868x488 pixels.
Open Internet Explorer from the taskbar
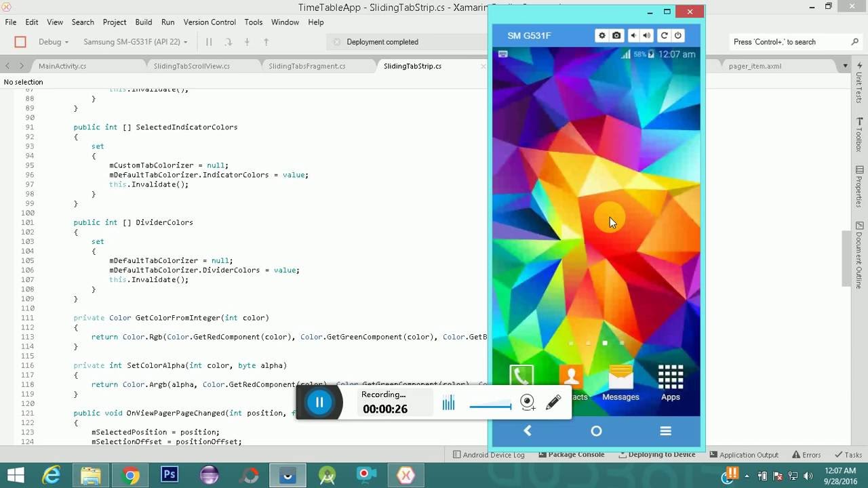[52, 475]
